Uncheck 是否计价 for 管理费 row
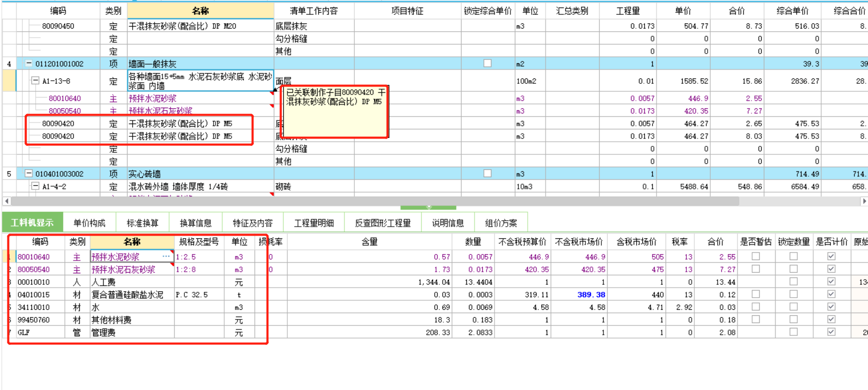868x390 pixels. tap(831, 332)
